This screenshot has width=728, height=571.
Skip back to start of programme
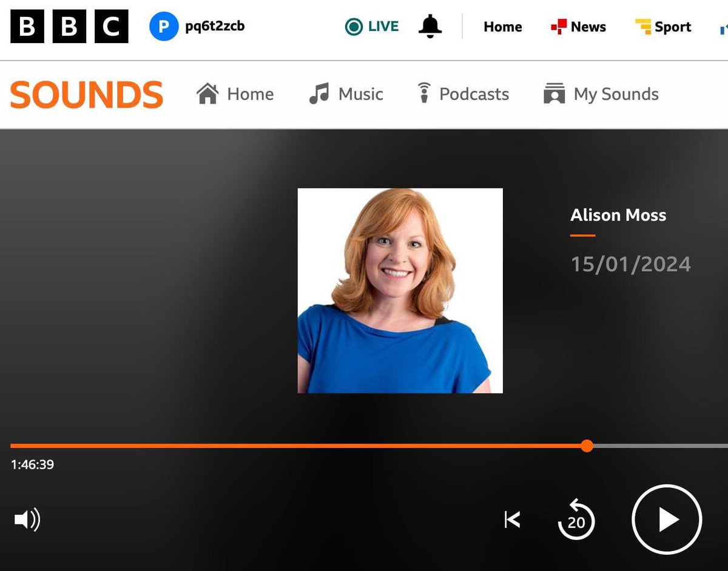512,519
